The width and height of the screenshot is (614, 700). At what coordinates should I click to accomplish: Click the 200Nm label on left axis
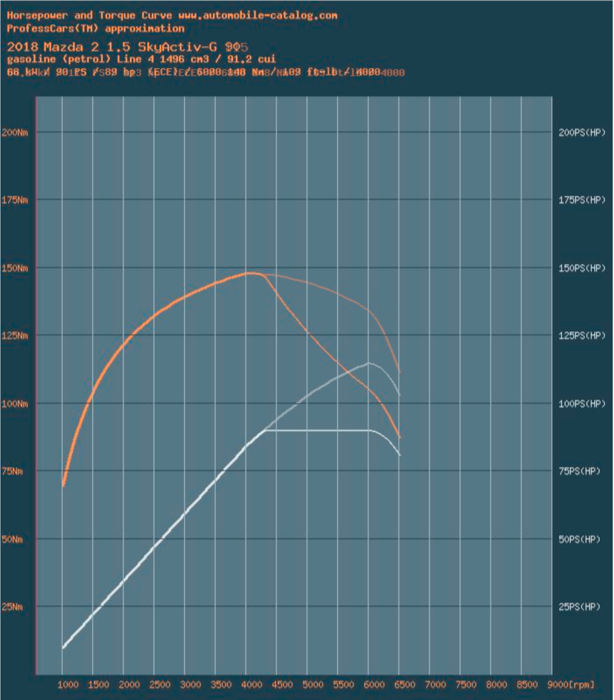click(x=14, y=133)
